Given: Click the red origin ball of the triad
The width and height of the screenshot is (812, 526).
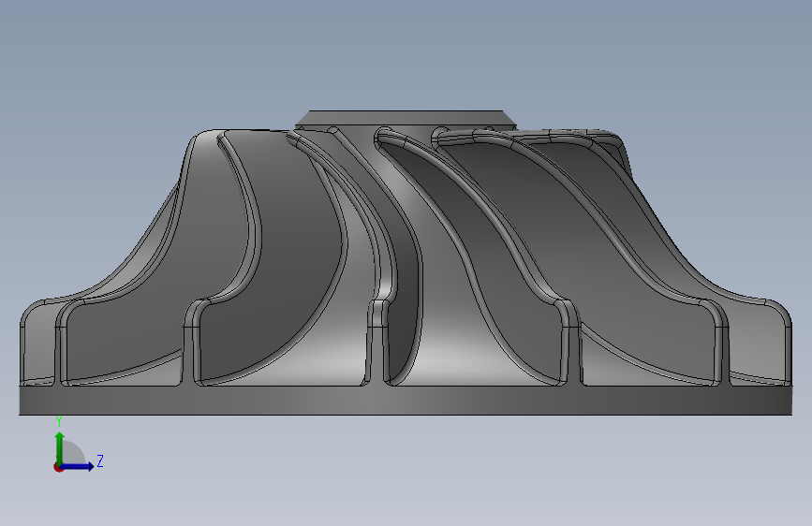Looking at the screenshot, I should point(58,467).
